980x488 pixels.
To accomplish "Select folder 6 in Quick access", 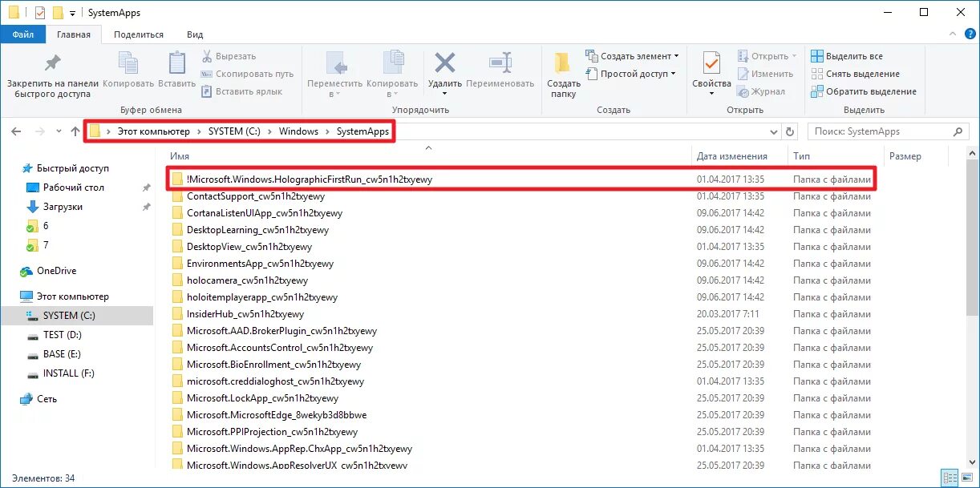I will pyautogui.click(x=46, y=226).
